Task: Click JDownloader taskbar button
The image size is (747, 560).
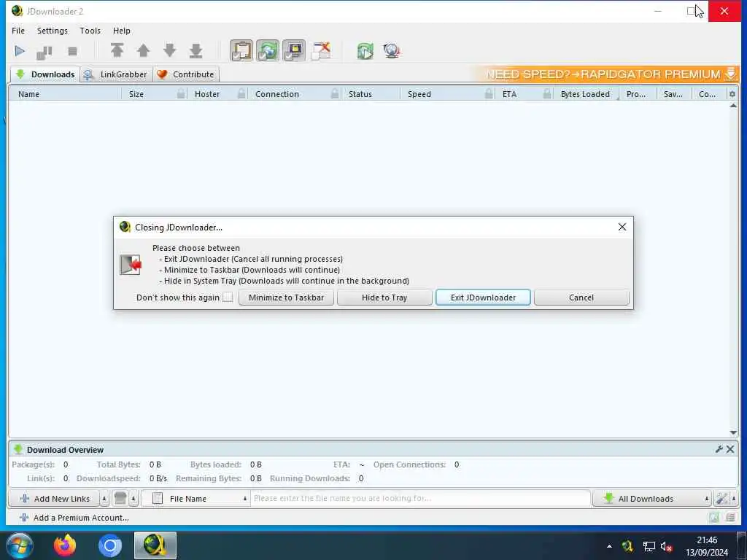Action: coord(155,545)
